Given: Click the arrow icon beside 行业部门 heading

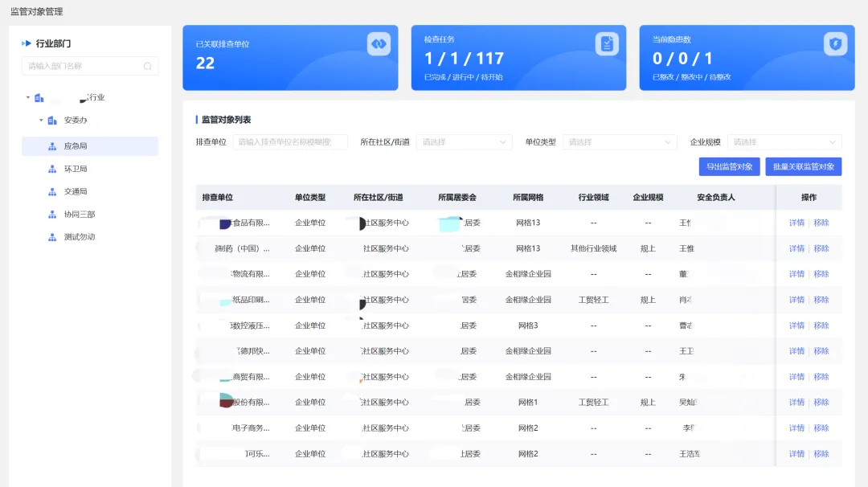Looking at the screenshot, I should point(26,43).
